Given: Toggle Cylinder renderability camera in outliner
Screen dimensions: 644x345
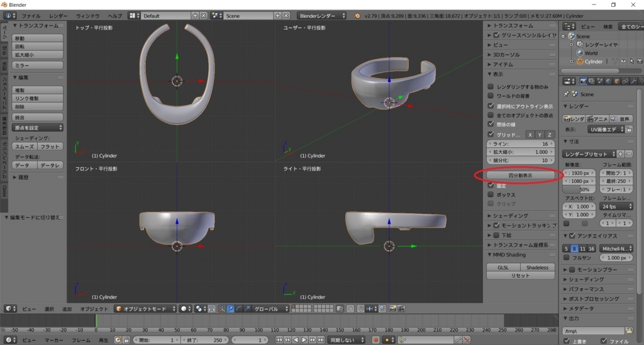Looking at the screenshot, I should tap(640, 61).
